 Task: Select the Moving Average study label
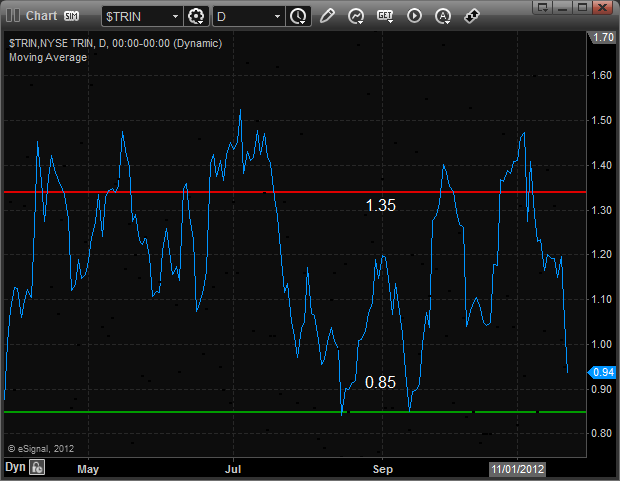48,57
